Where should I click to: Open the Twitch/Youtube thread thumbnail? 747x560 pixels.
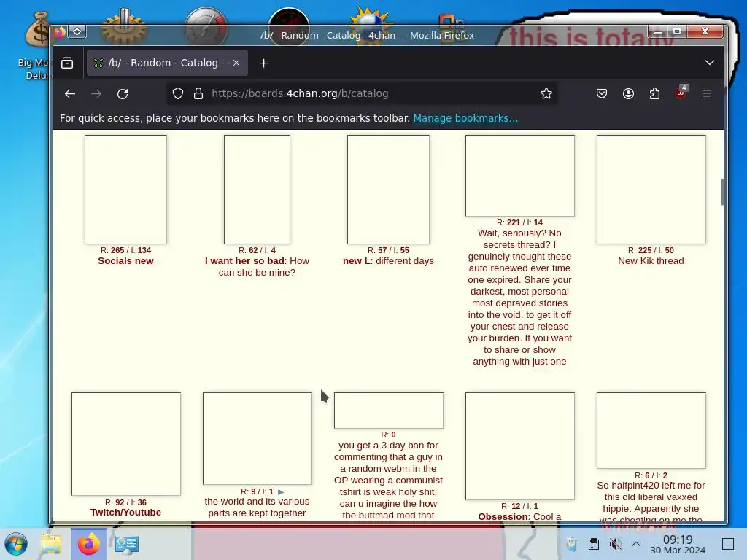pyautogui.click(x=125, y=444)
